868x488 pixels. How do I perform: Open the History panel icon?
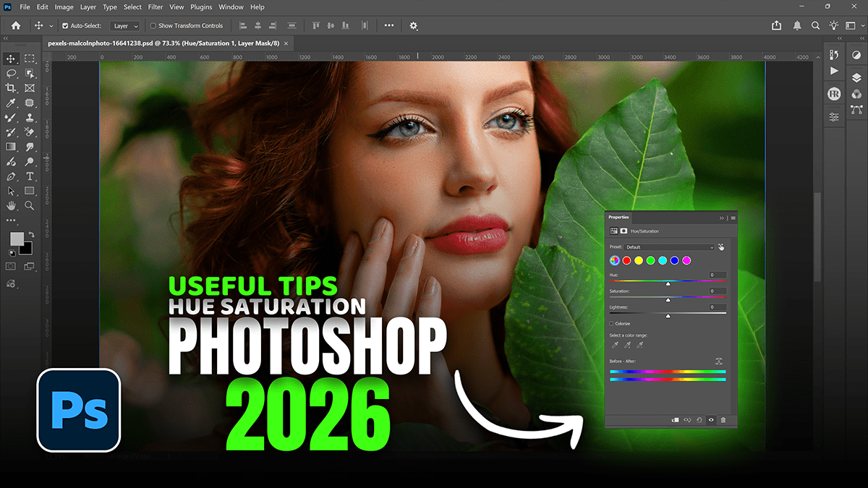pyautogui.click(x=835, y=55)
